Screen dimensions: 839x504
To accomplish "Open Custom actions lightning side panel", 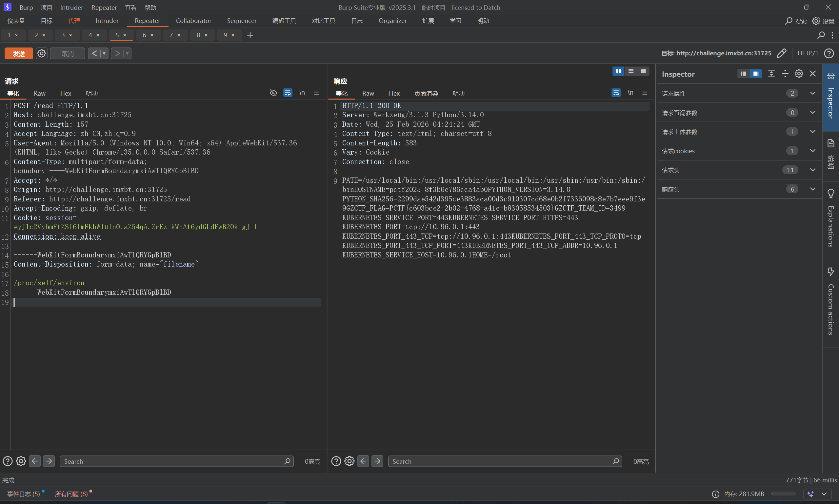I will (830, 272).
